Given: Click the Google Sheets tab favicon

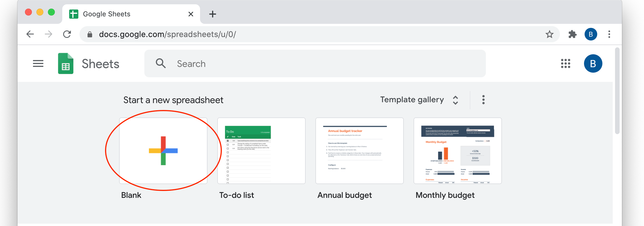Looking at the screenshot, I should [x=74, y=14].
